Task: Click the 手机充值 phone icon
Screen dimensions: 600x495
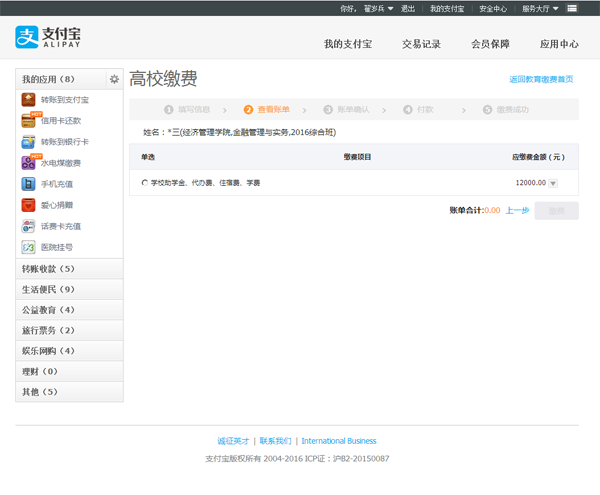Action: click(28, 184)
